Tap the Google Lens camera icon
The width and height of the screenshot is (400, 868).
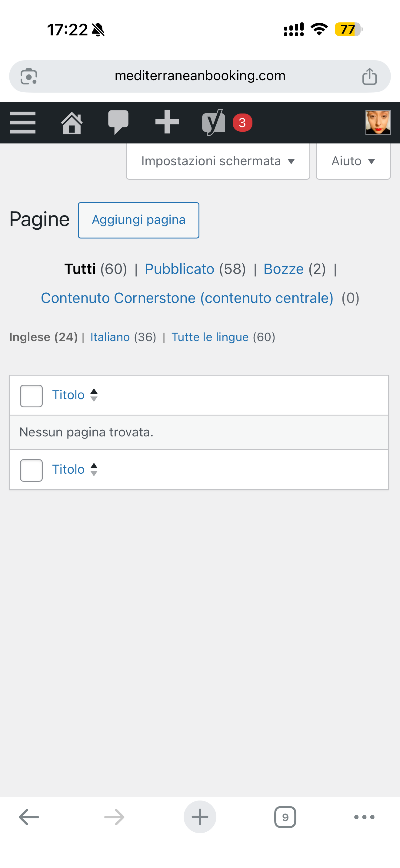click(x=29, y=77)
